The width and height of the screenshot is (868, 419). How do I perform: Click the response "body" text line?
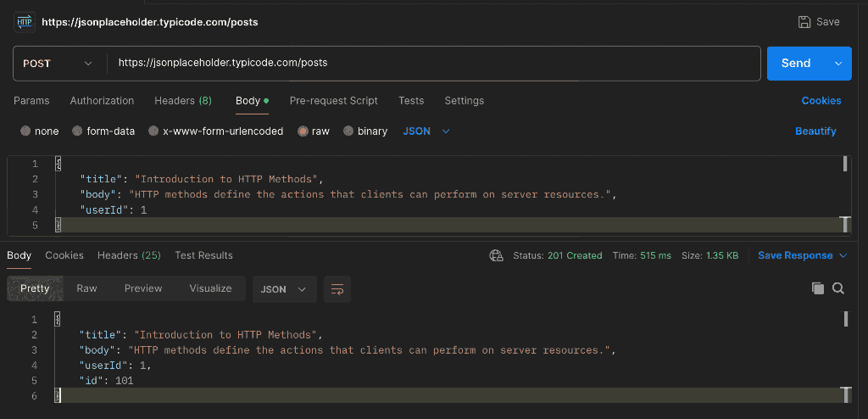pos(348,350)
